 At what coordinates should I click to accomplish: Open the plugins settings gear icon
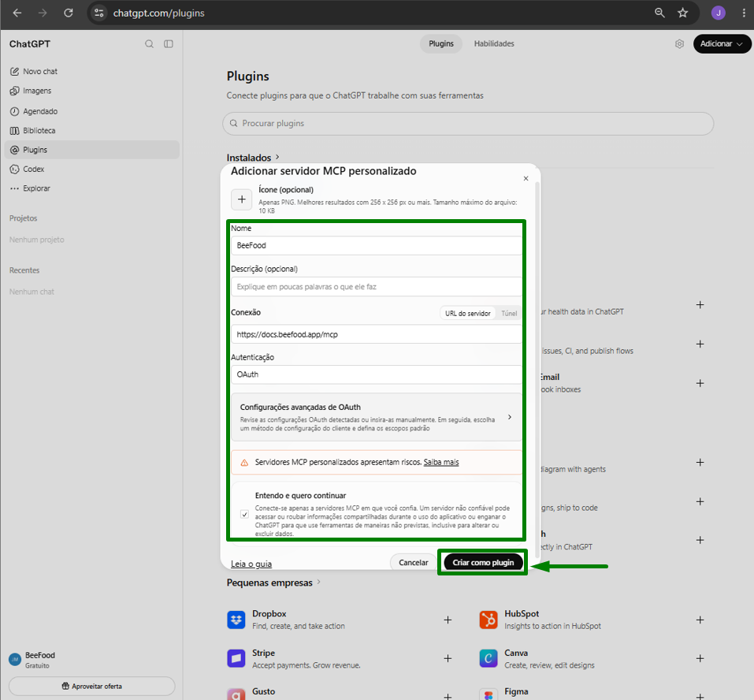click(679, 44)
